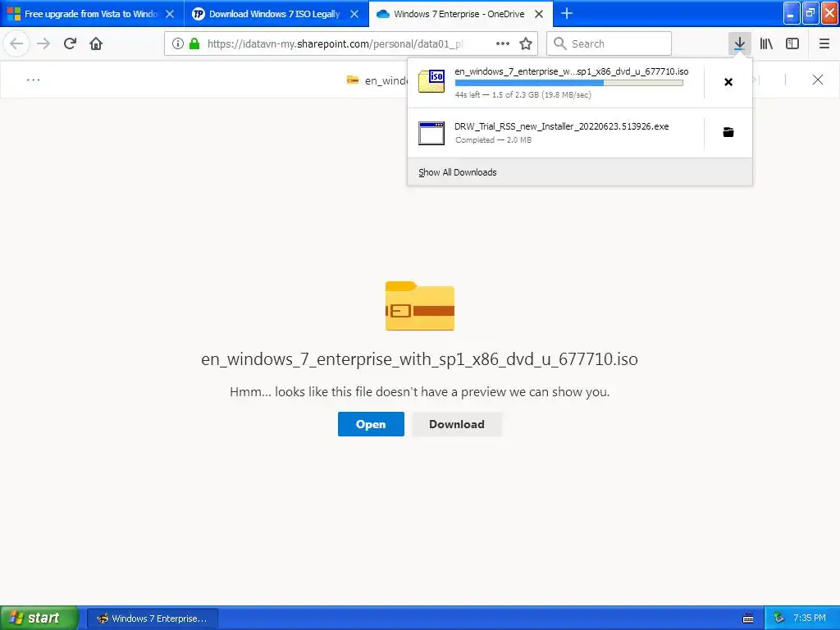Viewport: 840px width, 630px height.
Task: Focus the Search box in toolbar
Action: (609, 43)
